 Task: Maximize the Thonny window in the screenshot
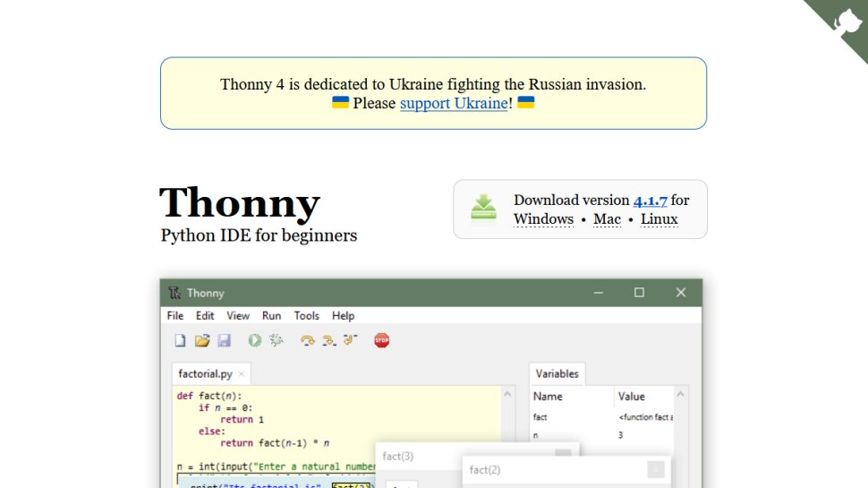tap(640, 293)
